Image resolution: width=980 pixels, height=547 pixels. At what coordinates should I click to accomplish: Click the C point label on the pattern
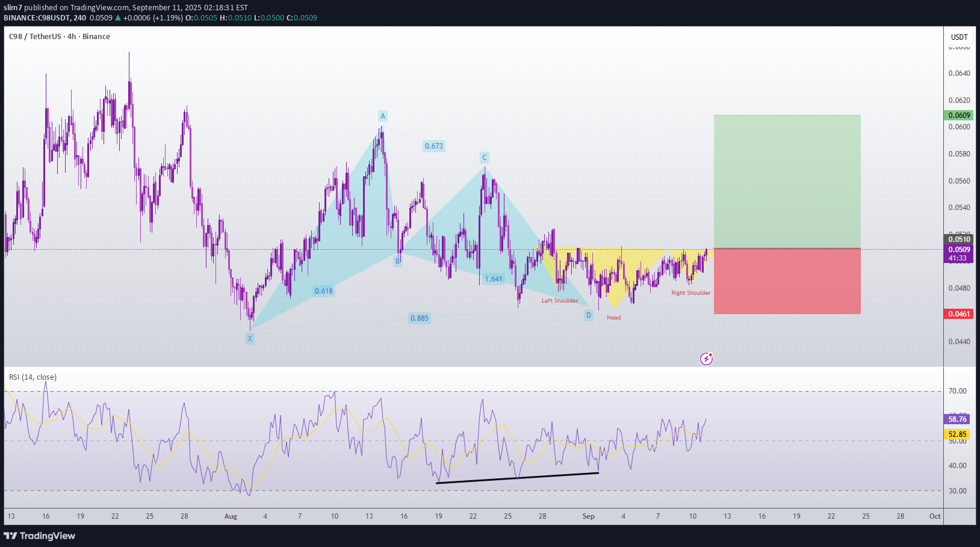pos(484,158)
